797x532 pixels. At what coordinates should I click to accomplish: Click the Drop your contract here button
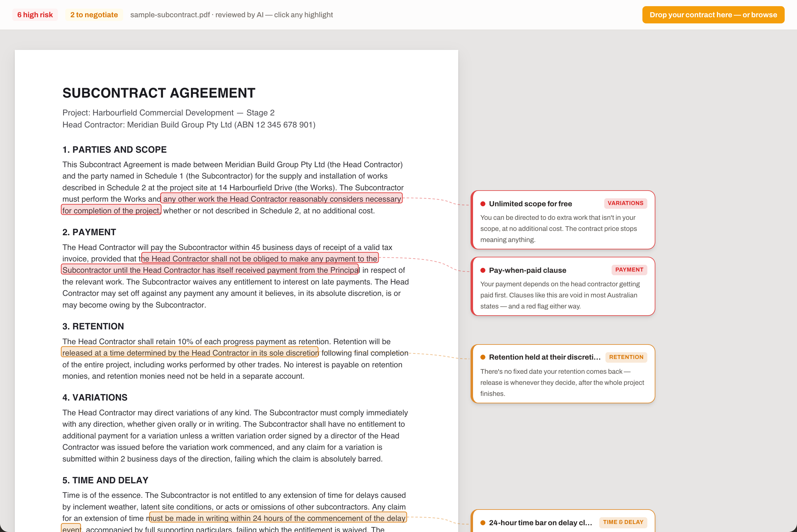tap(713, 15)
